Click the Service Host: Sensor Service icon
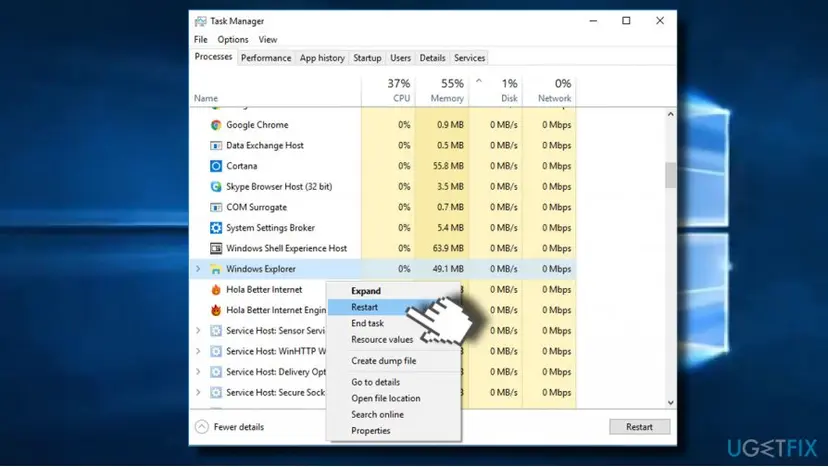This screenshot has width=828, height=467. tap(216, 331)
